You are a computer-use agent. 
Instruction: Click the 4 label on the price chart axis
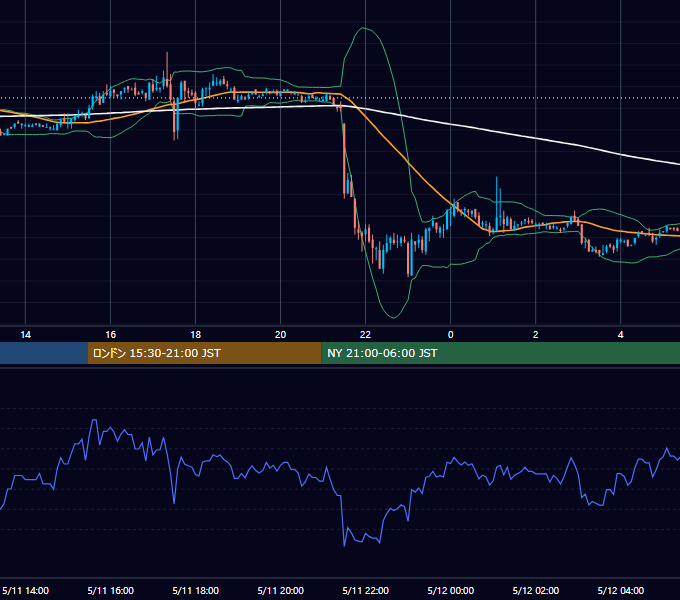[x=621, y=335]
